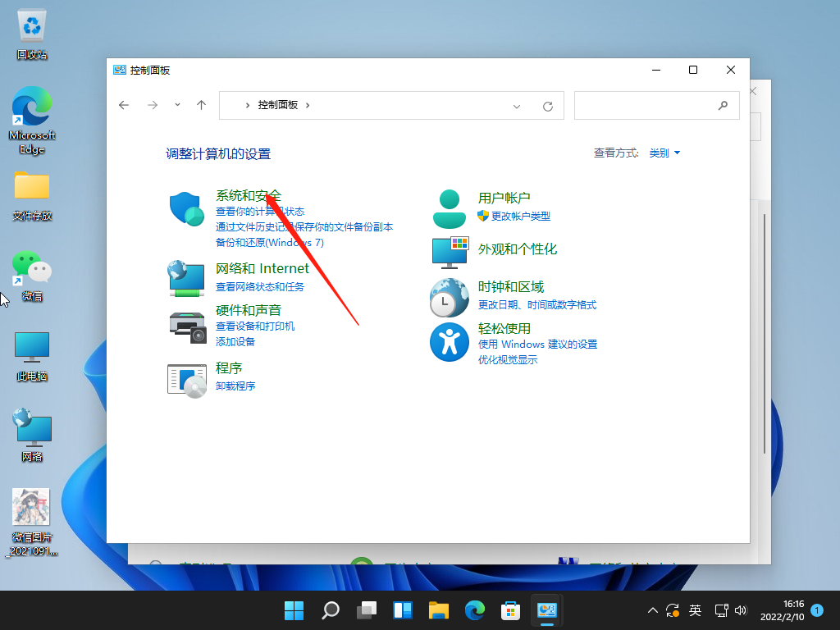Screen dimensions: 840x630
Task: Open 备份和还原(Windows 7) link
Action: (x=270, y=242)
